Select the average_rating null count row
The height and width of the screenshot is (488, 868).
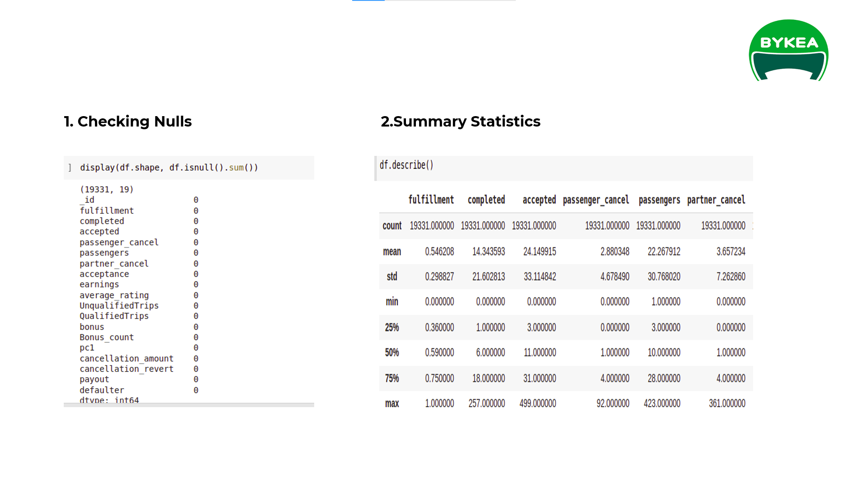point(114,295)
